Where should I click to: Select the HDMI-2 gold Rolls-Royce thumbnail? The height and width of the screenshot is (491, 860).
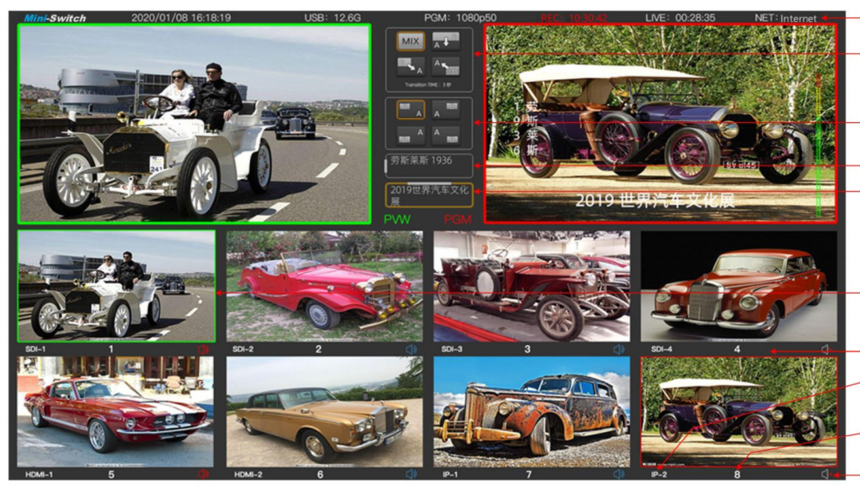pyautogui.click(x=325, y=411)
